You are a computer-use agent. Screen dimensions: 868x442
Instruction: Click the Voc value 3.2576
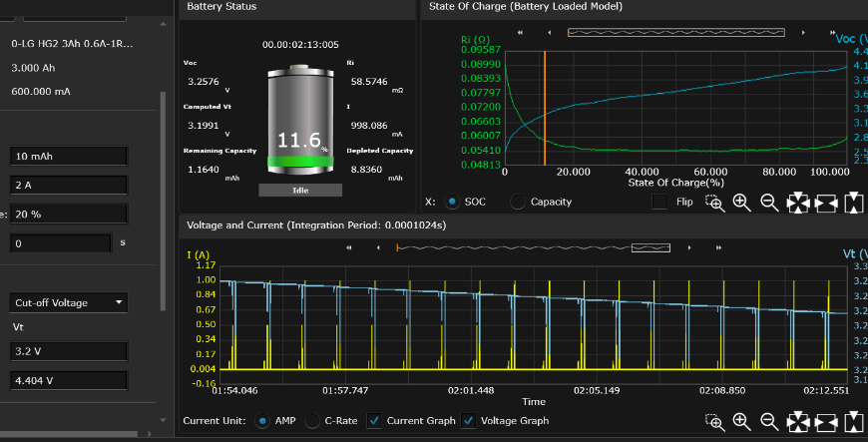[204, 82]
